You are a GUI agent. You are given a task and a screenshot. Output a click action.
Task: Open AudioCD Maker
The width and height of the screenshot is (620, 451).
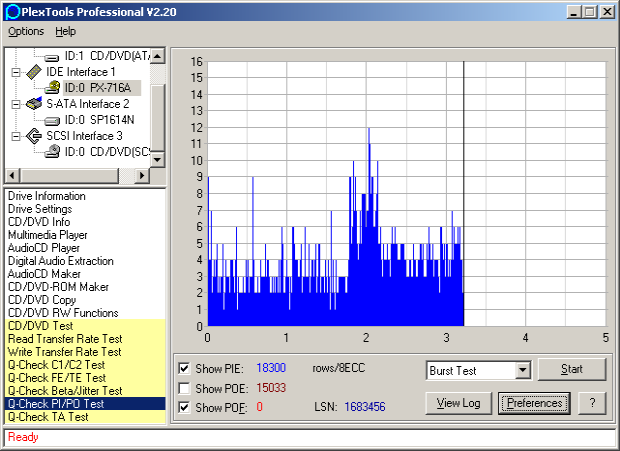(x=44, y=274)
